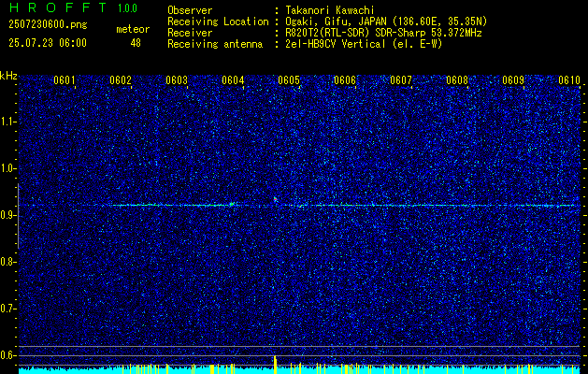The height and width of the screenshot is (374, 588).
Task: Click the Observer field label
Action: (x=190, y=10)
